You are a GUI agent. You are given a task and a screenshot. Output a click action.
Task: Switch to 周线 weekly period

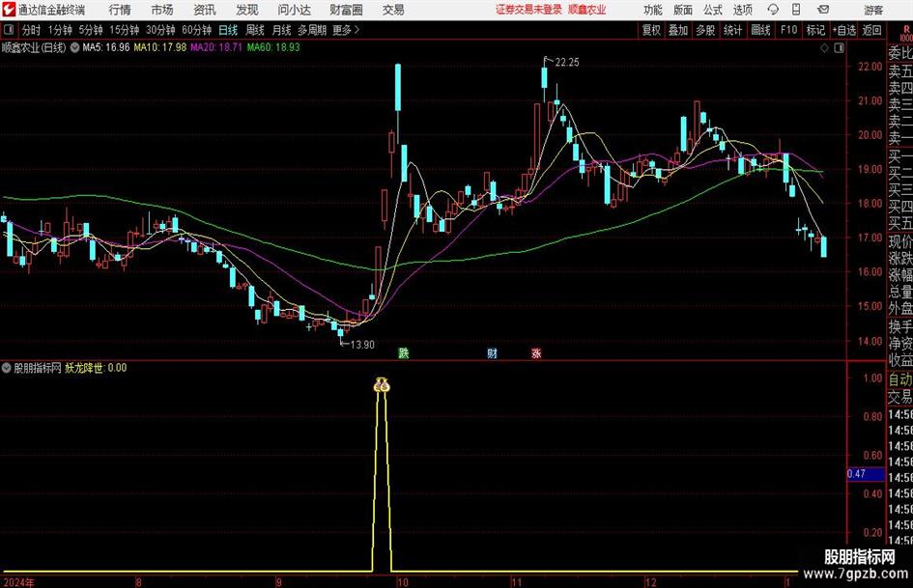255,30
